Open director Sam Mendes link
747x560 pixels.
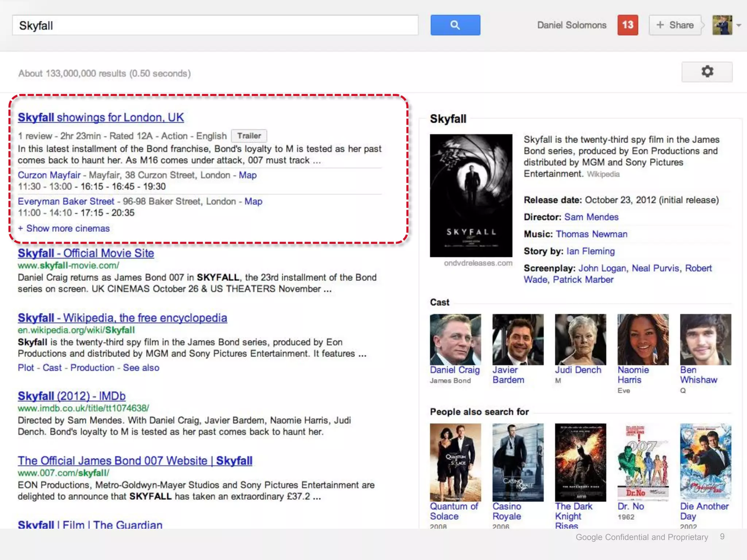click(591, 217)
